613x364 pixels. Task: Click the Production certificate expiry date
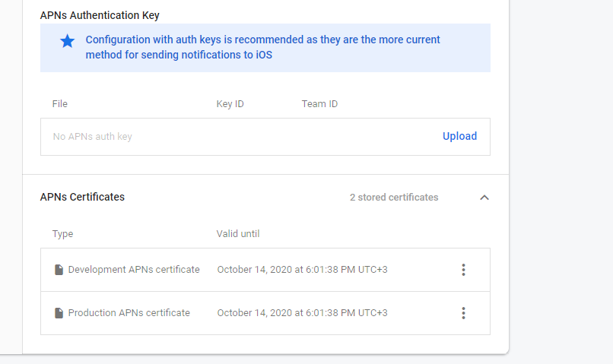(302, 313)
